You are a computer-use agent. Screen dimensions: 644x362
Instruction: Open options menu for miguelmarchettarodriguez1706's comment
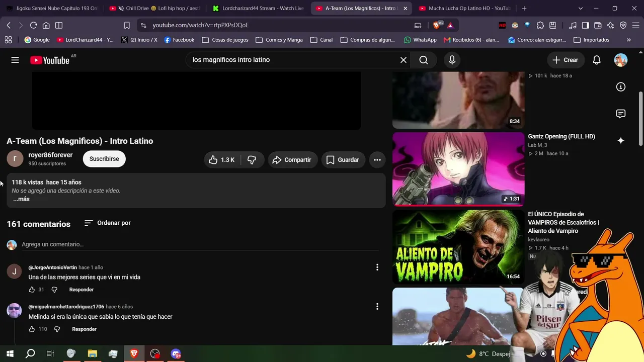377,307
